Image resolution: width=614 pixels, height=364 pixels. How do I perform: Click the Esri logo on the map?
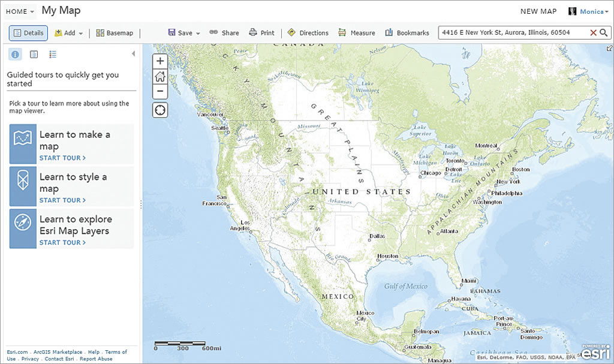click(595, 352)
